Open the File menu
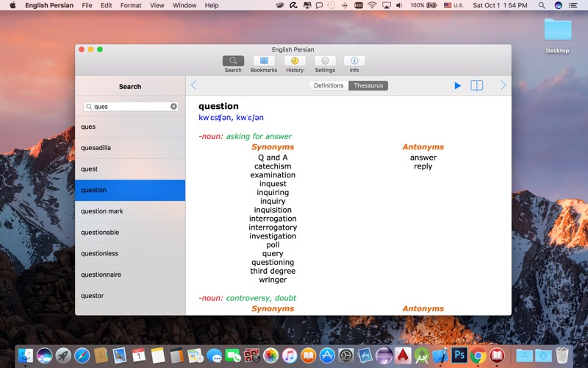Image resolution: width=588 pixels, height=368 pixels. [x=87, y=5]
